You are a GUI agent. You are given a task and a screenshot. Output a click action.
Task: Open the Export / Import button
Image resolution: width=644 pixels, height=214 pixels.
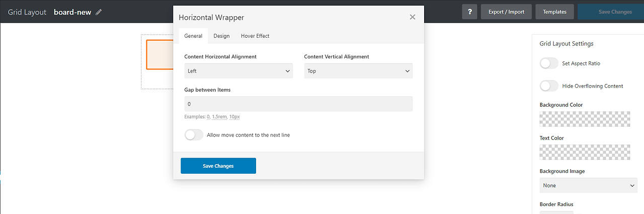506,12
